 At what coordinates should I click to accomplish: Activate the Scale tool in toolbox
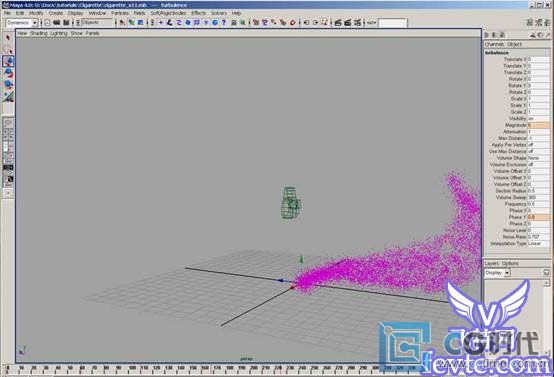coord(8,84)
